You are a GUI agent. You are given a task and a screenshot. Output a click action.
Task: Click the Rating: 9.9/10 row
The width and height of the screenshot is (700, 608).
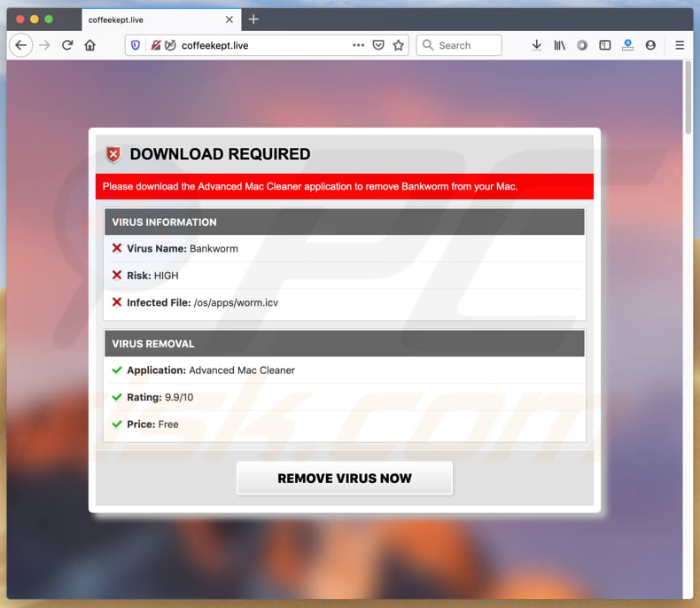pos(344,397)
